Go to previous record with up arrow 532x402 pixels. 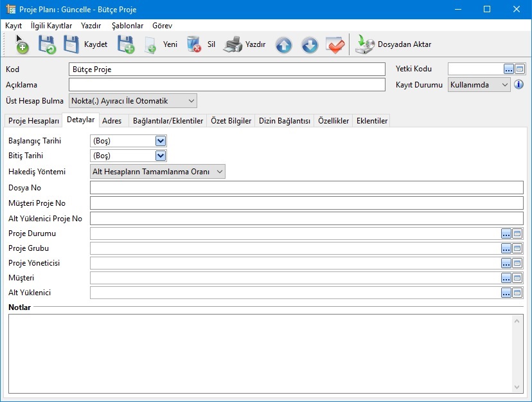pos(283,45)
